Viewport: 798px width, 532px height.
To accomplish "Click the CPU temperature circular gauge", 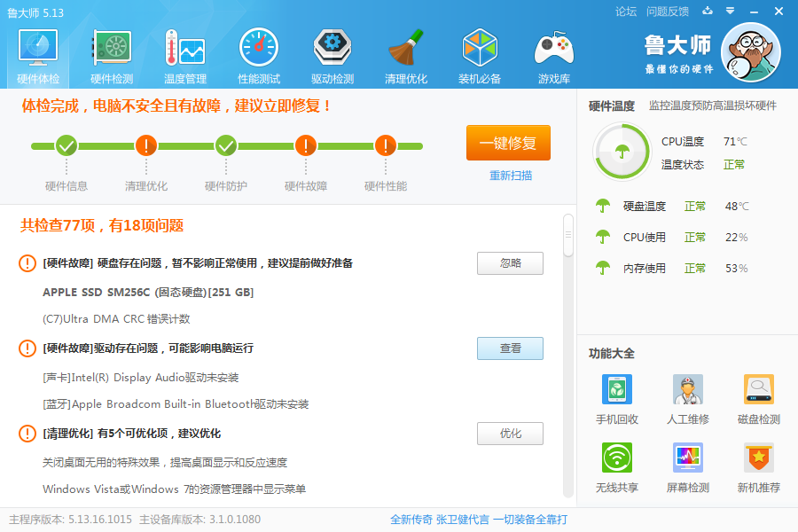I will coord(622,152).
